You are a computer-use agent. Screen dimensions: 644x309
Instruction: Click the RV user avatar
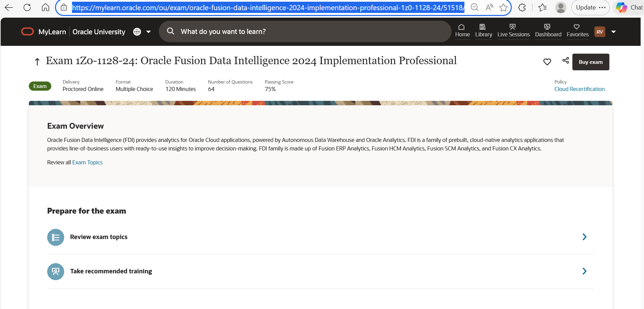[600, 32]
